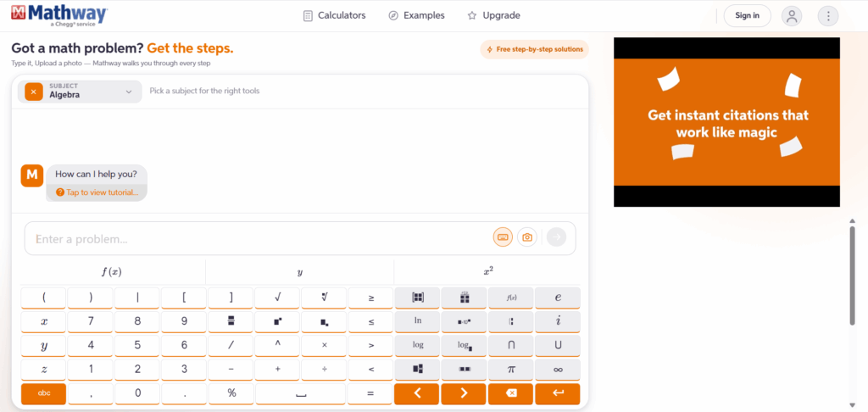
Task: Click the union ∪ key
Action: tap(558, 346)
